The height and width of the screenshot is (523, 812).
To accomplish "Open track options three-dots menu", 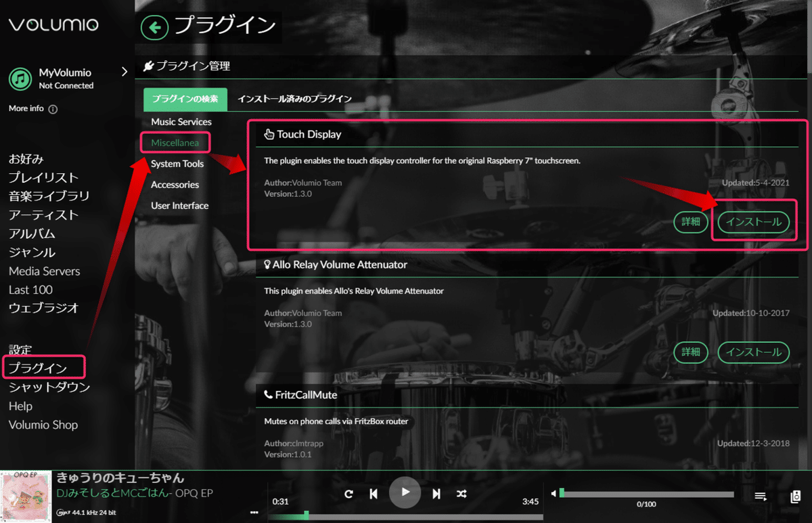I will 254,512.
